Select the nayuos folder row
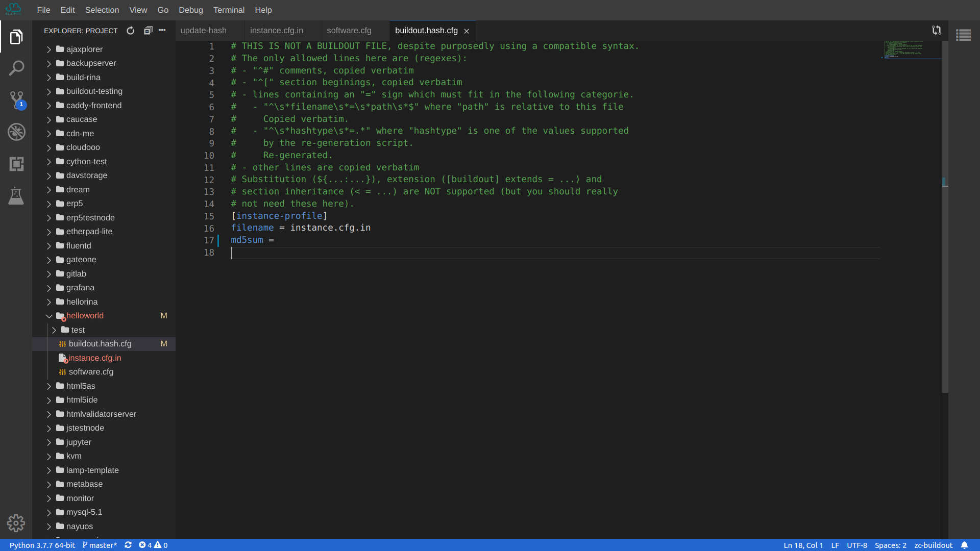Image resolution: width=980 pixels, height=551 pixels. pyautogui.click(x=104, y=527)
